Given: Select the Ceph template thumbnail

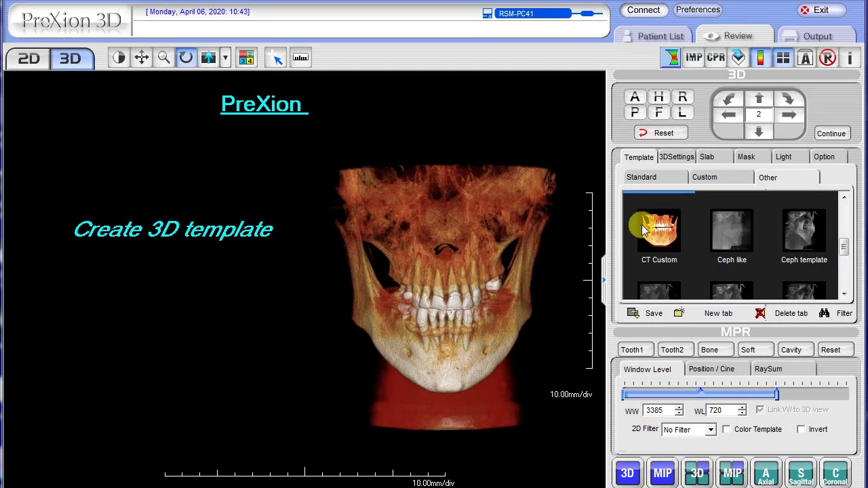Looking at the screenshot, I should (804, 231).
